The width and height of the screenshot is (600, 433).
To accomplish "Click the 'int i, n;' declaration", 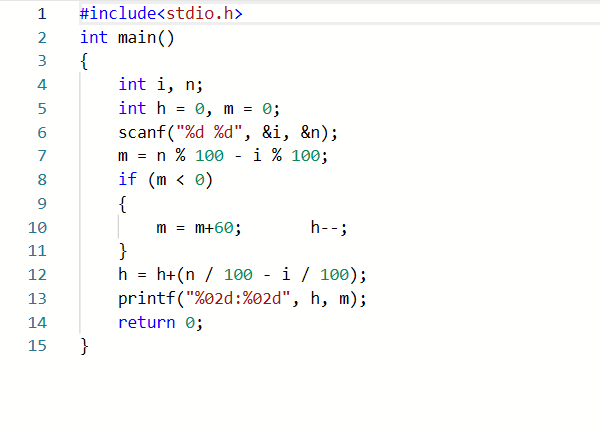I will (x=161, y=85).
